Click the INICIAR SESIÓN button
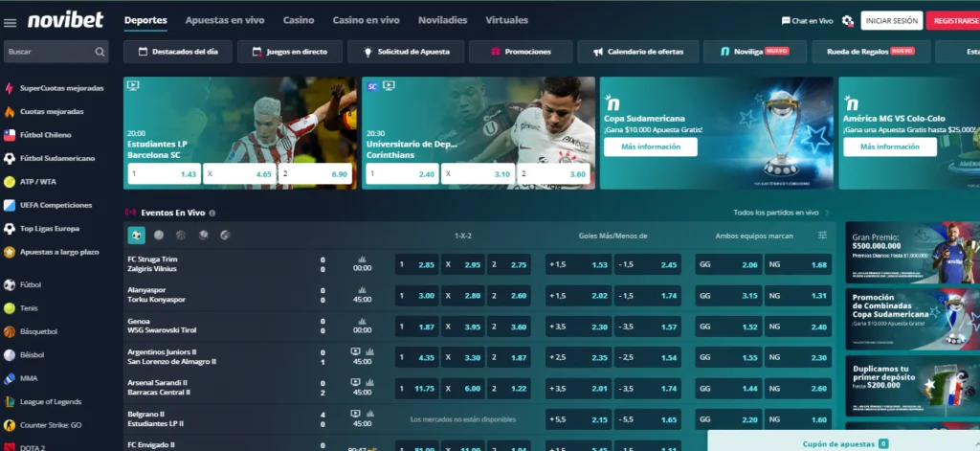980x451 pixels. [x=892, y=21]
